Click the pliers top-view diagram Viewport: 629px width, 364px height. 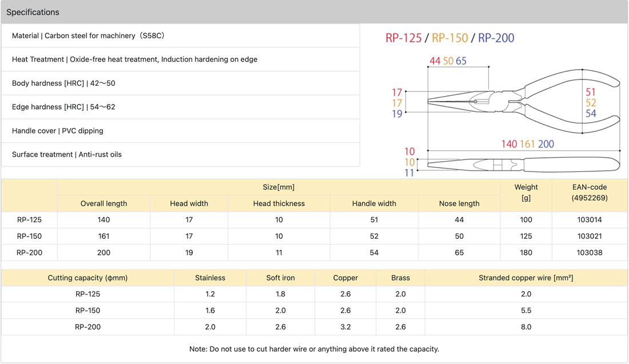point(523,101)
